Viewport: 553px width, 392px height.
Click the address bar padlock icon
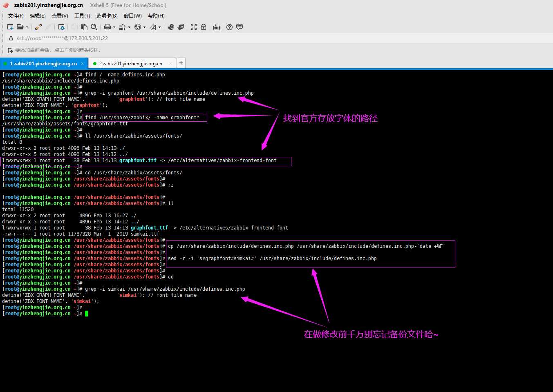(11, 38)
